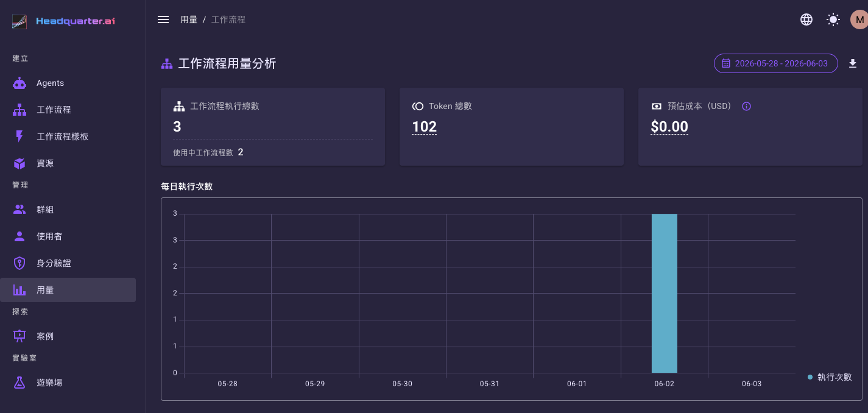
Task: Click the estimated cost value $0.00
Action: click(x=669, y=127)
